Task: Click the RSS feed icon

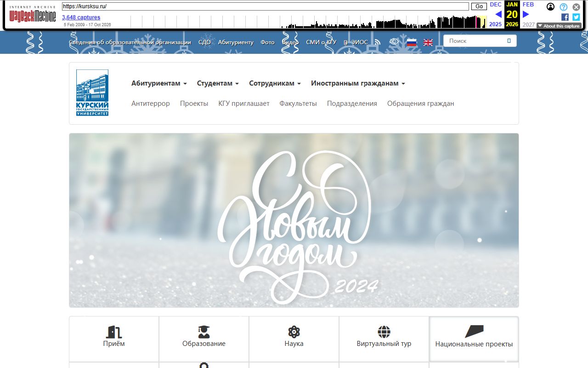Action: tap(378, 42)
